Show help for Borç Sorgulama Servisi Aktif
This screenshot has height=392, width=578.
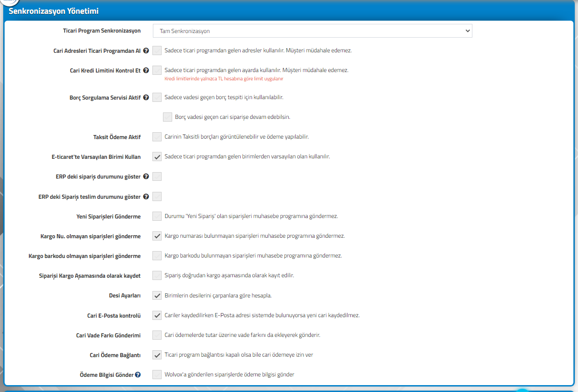(146, 97)
